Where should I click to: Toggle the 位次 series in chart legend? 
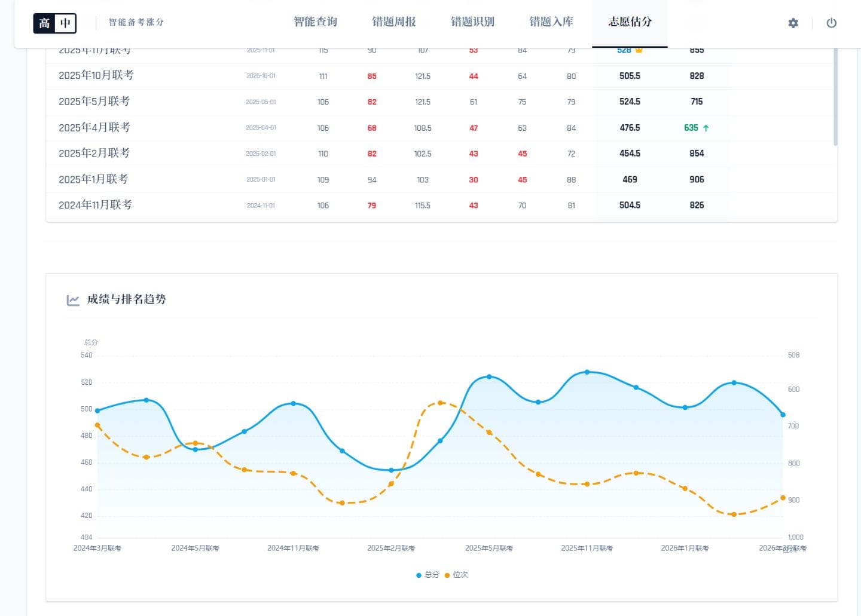coord(456,575)
